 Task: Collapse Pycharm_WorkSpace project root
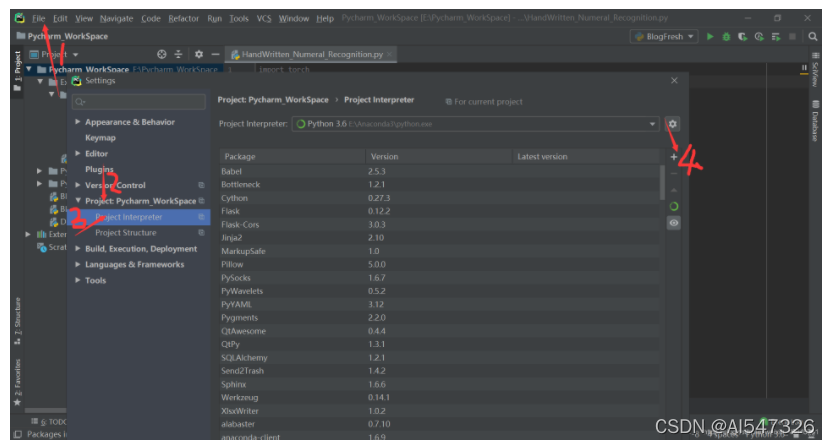29,69
